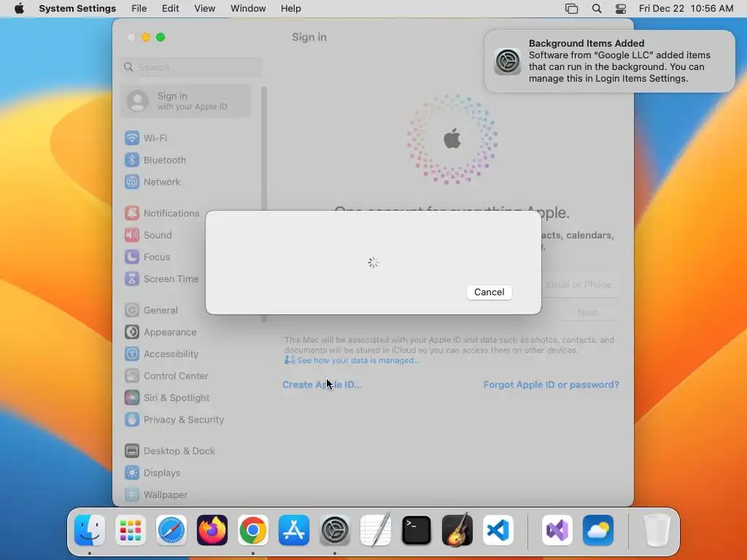Open the Edit menu
This screenshot has height=560, width=747.
point(171,9)
